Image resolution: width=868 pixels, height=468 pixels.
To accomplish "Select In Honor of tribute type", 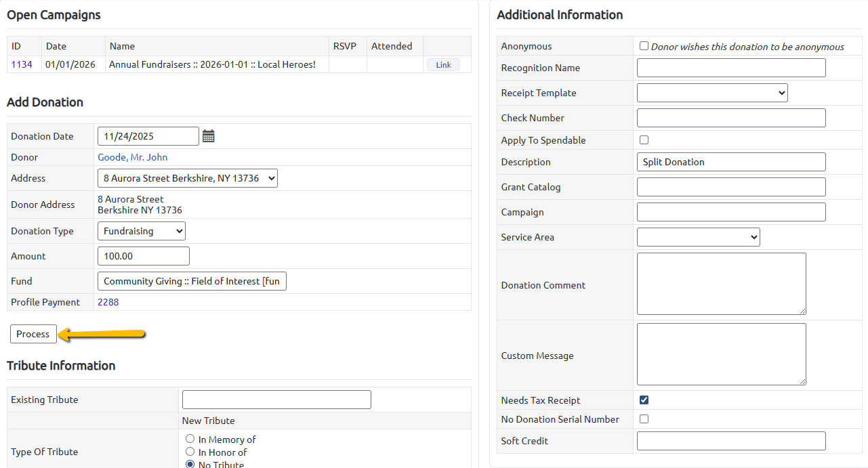I will tap(190, 452).
